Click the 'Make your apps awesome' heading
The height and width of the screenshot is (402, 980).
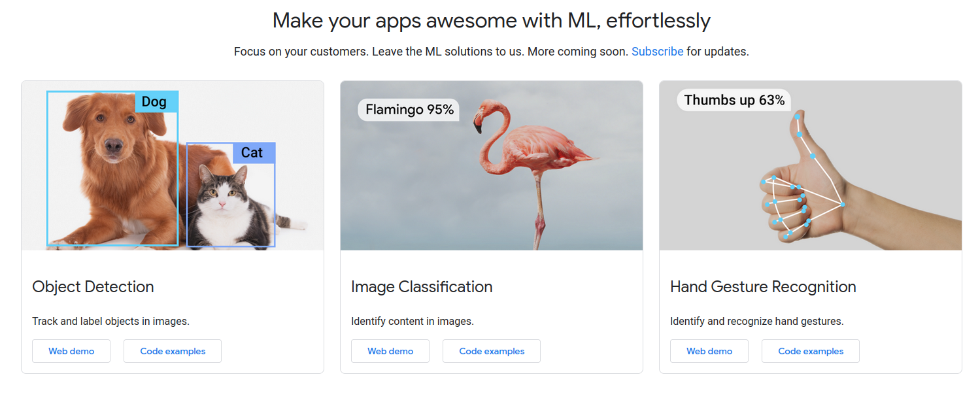pyautogui.click(x=492, y=21)
